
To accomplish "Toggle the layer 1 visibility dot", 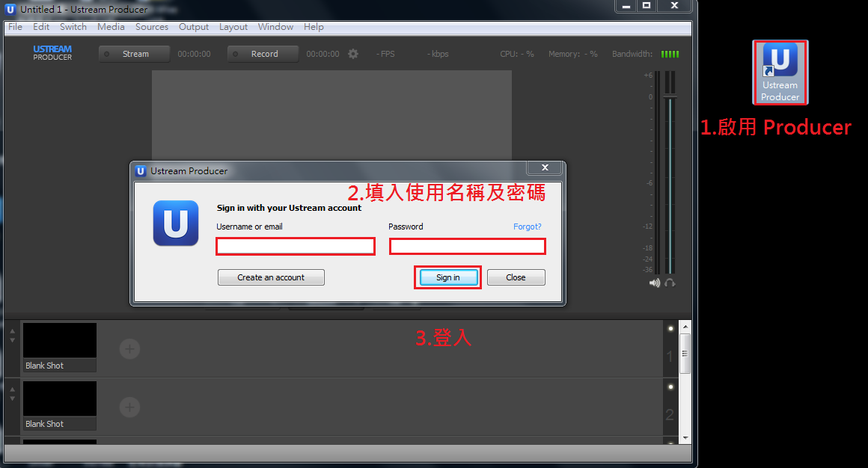I will (x=670, y=328).
